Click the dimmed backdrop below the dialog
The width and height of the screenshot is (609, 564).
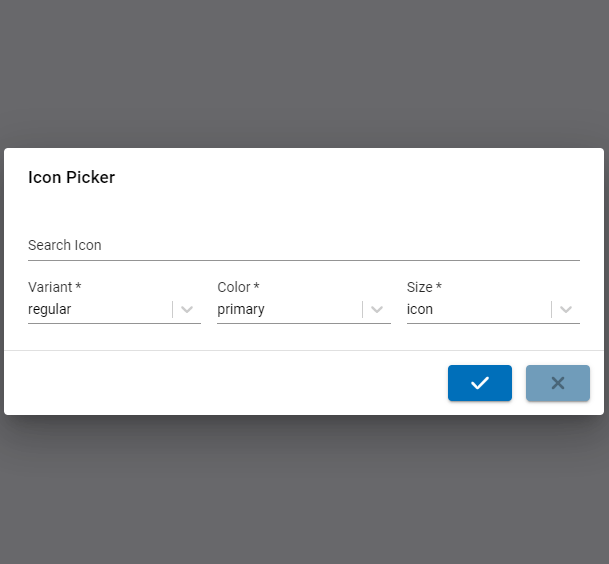pyautogui.click(x=304, y=490)
